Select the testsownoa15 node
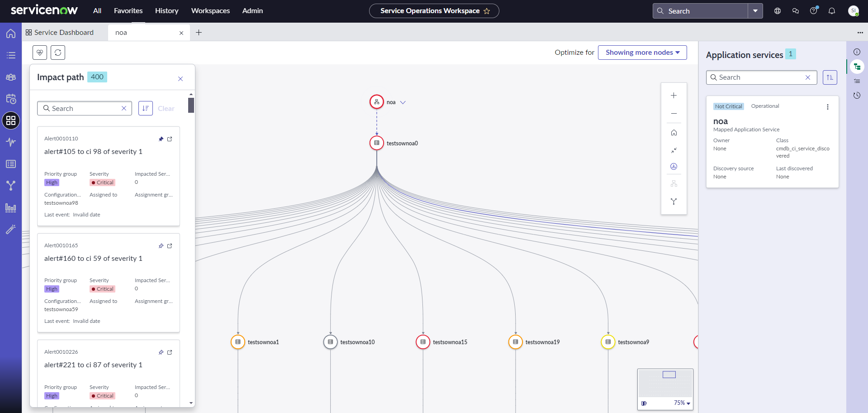 coord(423,342)
